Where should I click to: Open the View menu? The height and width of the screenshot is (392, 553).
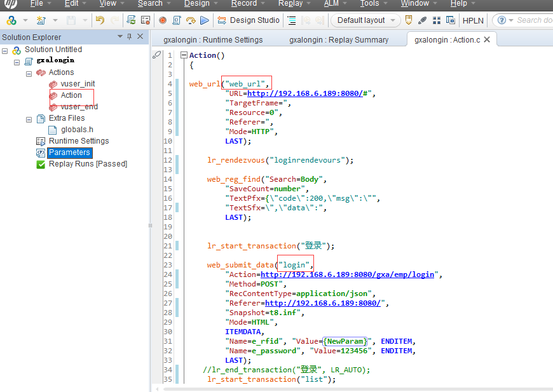coord(107,4)
